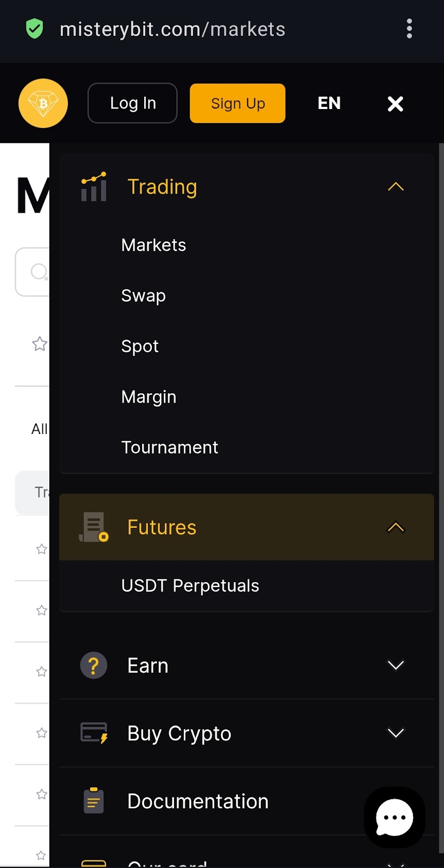
Task: Toggle the top favorites star on the markets page
Action: pyautogui.click(x=40, y=344)
